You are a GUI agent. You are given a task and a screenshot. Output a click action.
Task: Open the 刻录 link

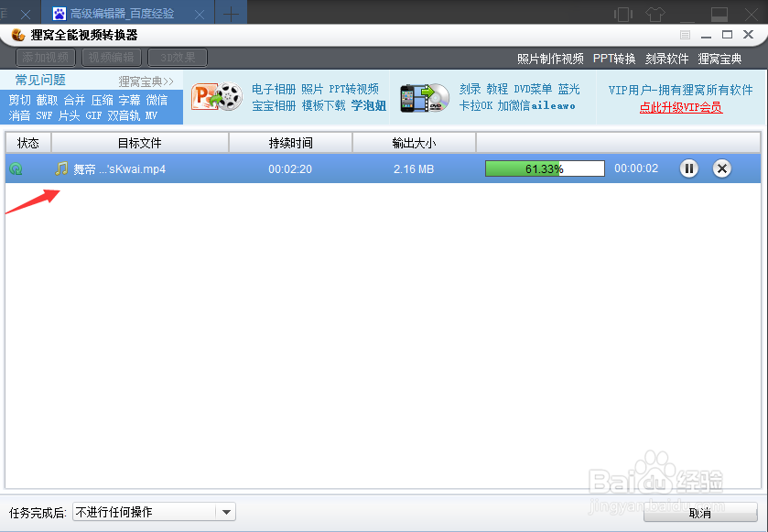[x=471, y=89]
